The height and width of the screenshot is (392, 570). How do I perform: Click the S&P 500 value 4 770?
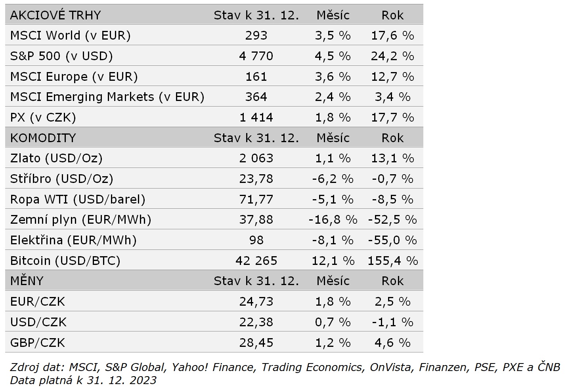coord(256,56)
